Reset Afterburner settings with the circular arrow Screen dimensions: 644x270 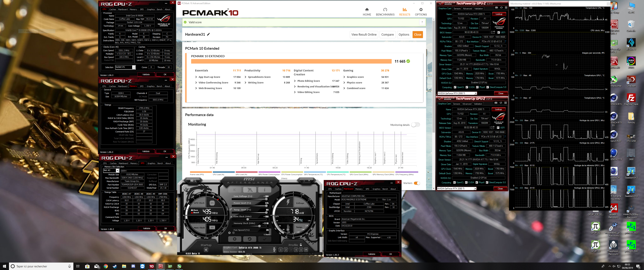(x=250, y=239)
